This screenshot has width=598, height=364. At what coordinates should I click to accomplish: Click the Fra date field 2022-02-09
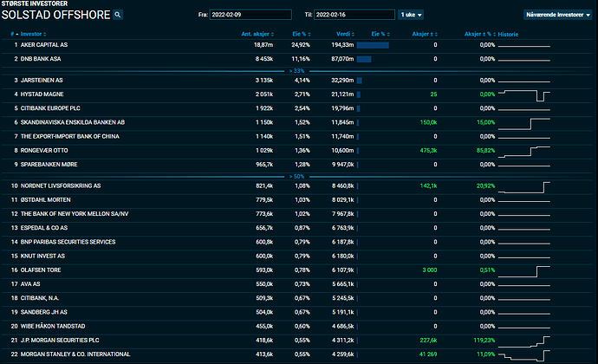(x=250, y=15)
